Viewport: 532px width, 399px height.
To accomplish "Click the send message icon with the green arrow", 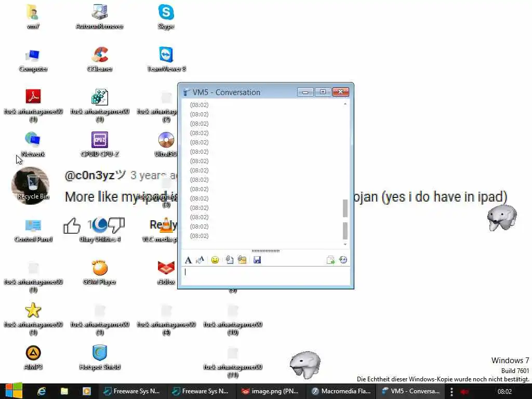I will point(330,260).
